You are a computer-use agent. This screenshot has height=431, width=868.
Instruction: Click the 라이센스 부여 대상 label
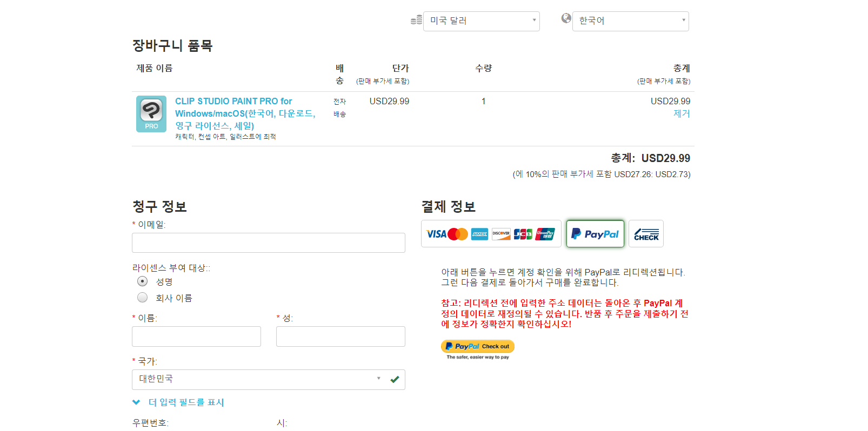171,268
